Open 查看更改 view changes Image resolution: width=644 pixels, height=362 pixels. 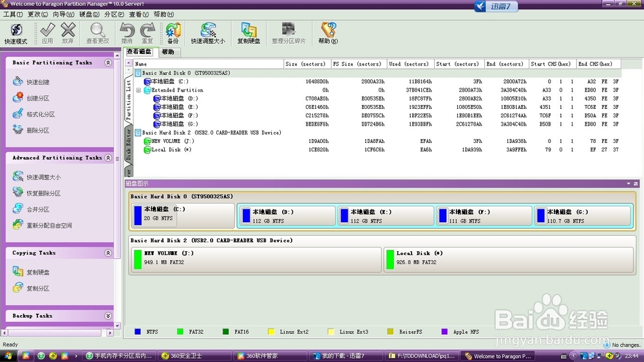[97, 33]
